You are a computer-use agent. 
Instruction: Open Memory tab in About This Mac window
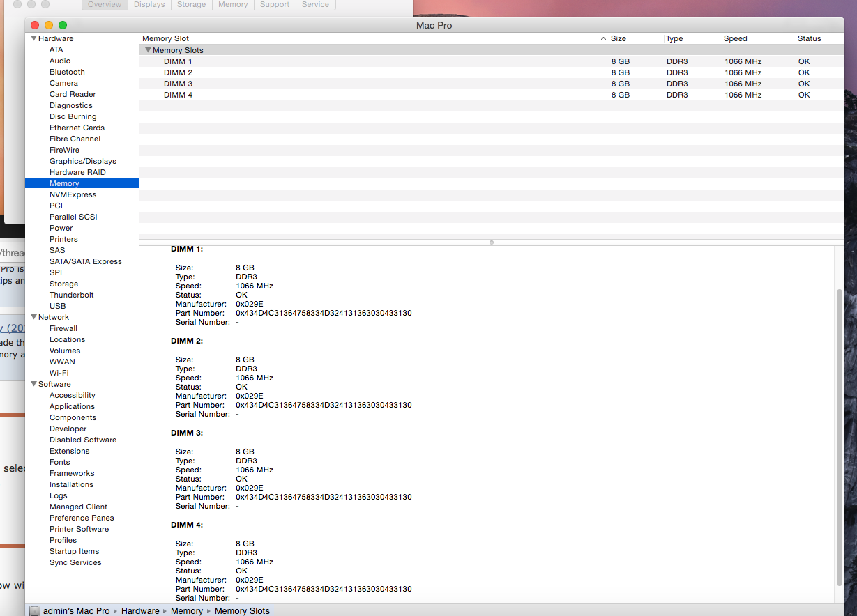[x=233, y=4]
